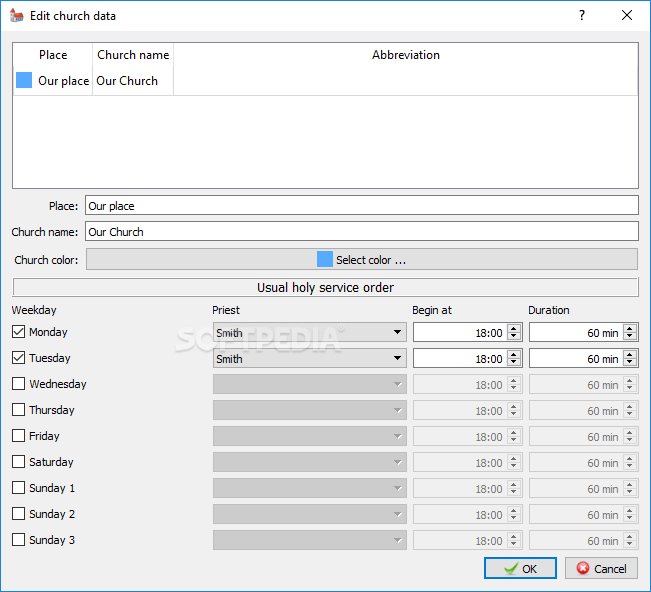
Task: Enable the Wednesday checkbox
Action: pyautogui.click(x=18, y=384)
